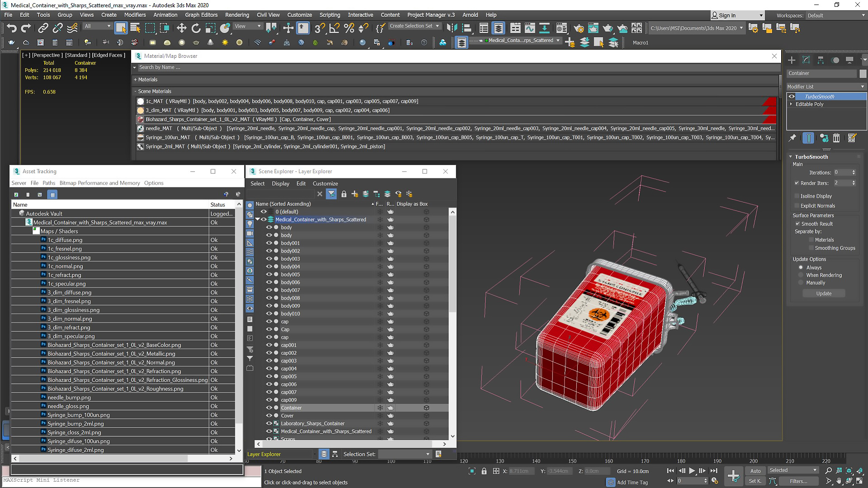Go to the end frame

click(714, 471)
